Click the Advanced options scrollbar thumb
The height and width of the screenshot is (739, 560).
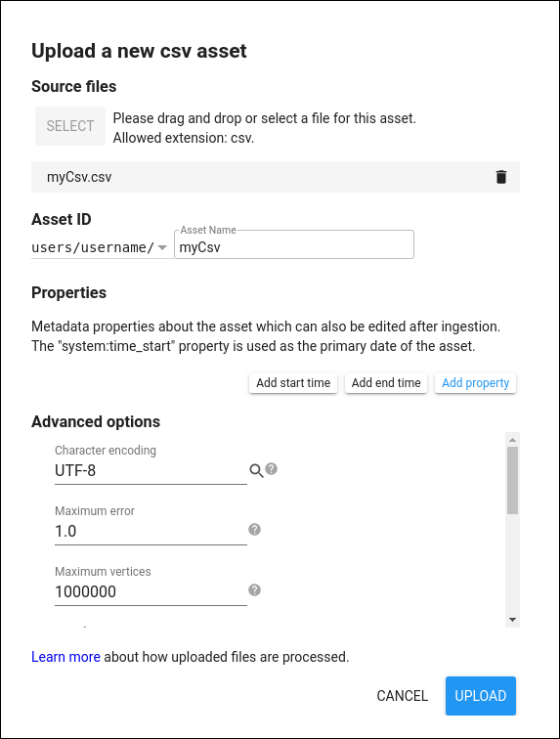512,480
